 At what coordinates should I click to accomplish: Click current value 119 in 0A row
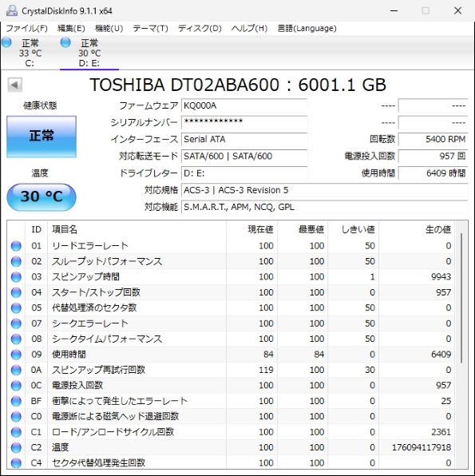point(266,370)
